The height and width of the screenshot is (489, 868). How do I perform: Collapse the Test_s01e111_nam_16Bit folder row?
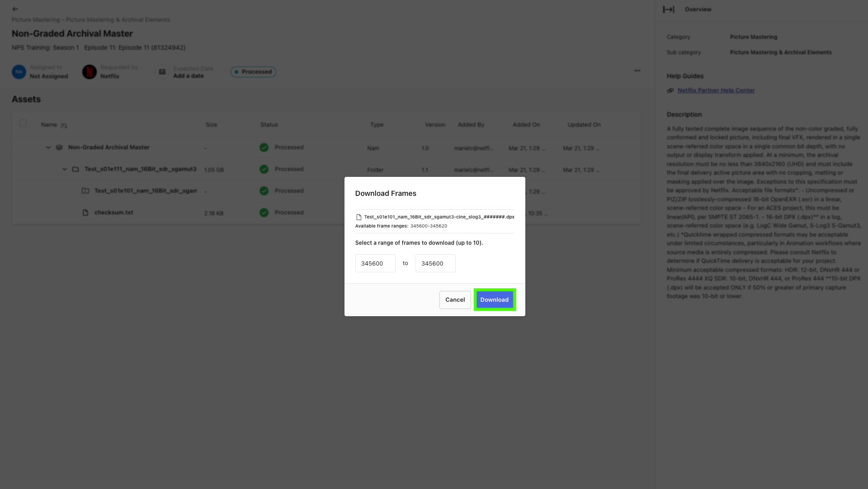(x=65, y=169)
